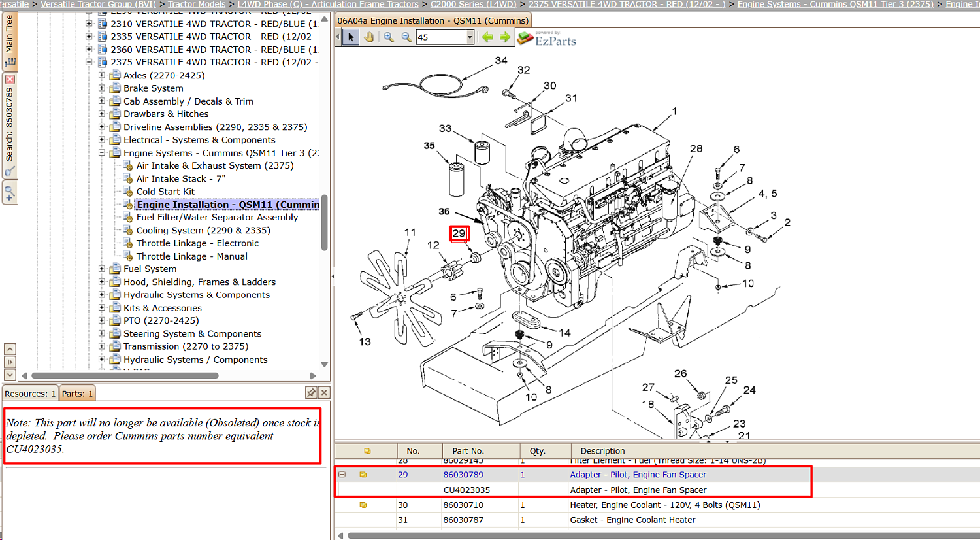Open the zoom level dropdown
This screenshot has height=540, width=980.
[x=470, y=37]
